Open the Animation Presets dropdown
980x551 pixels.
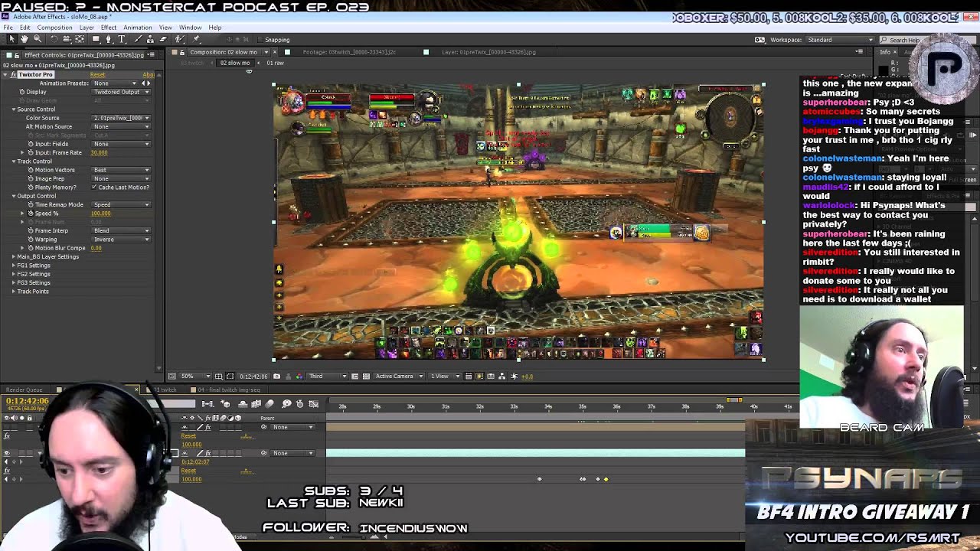coord(115,83)
